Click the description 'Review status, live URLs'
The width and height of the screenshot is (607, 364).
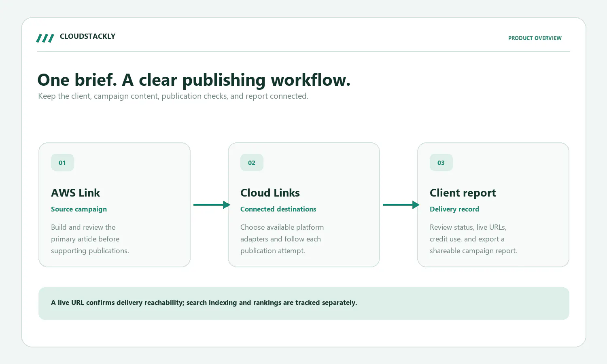click(x=473, y=239)
